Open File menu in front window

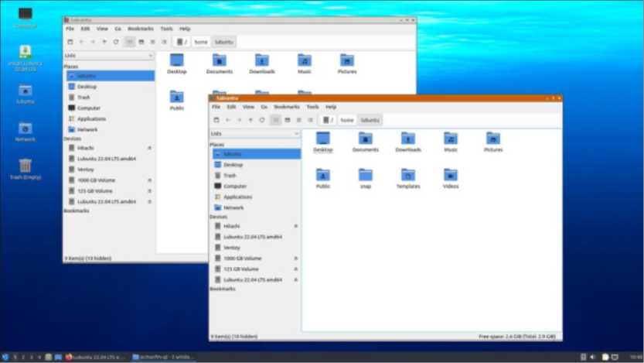216,107
